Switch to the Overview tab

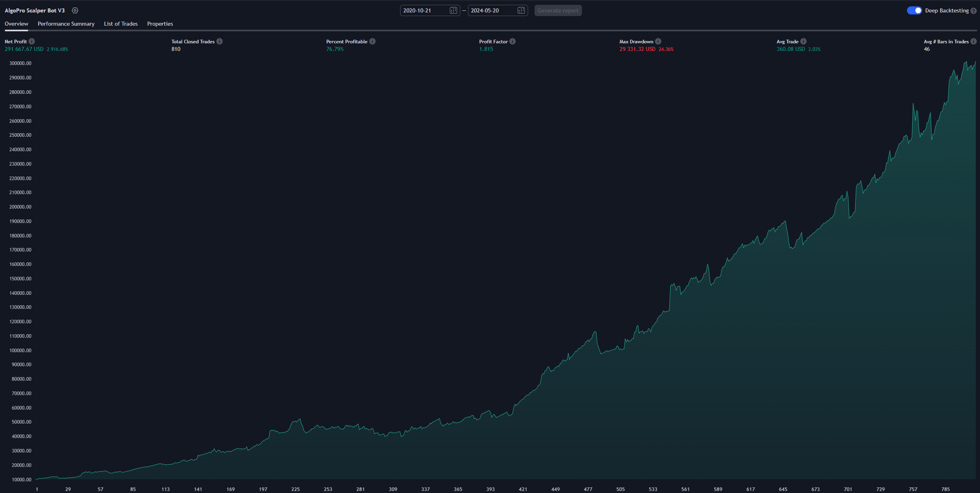16,24
